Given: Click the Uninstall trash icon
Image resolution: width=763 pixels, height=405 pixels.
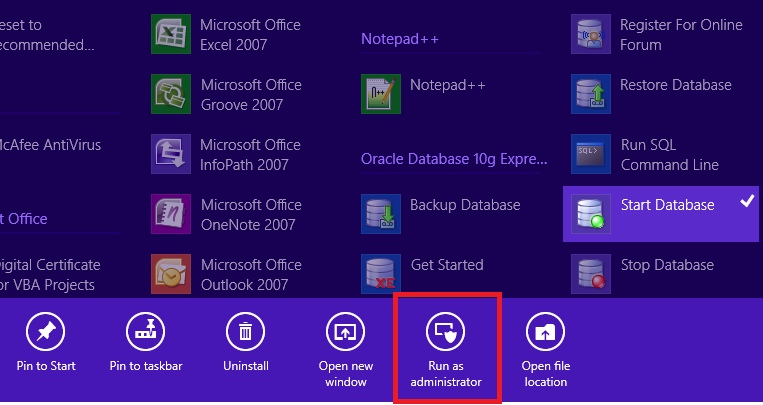Looking at the screenshot, I should pyautogui.click(x=246, y=331).
